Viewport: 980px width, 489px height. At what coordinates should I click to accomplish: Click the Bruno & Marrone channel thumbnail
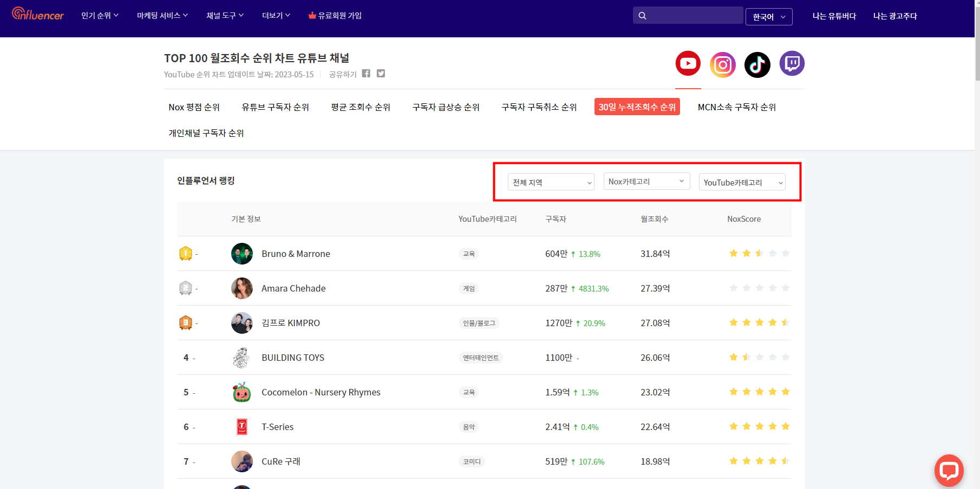(x=241, y=253)
